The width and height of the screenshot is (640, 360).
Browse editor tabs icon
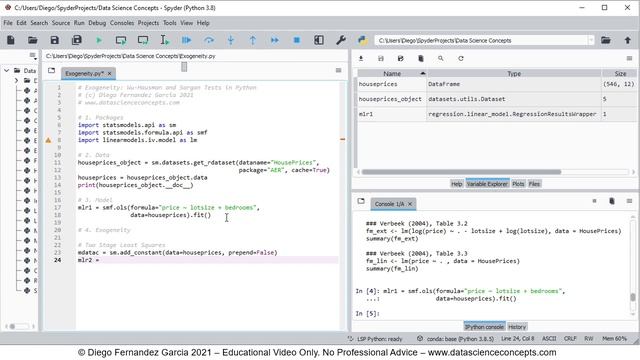coord(51,70)
